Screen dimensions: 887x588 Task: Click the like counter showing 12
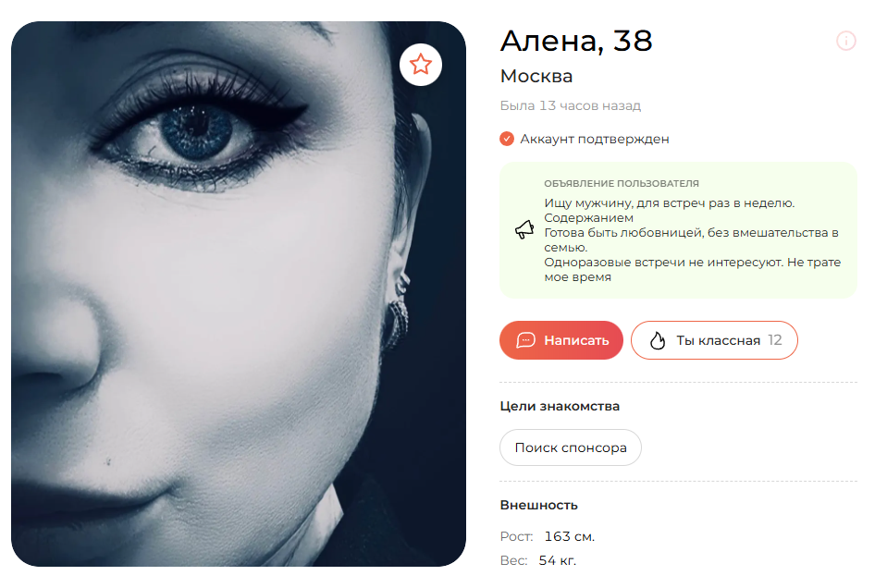click(x=774, y=340)
